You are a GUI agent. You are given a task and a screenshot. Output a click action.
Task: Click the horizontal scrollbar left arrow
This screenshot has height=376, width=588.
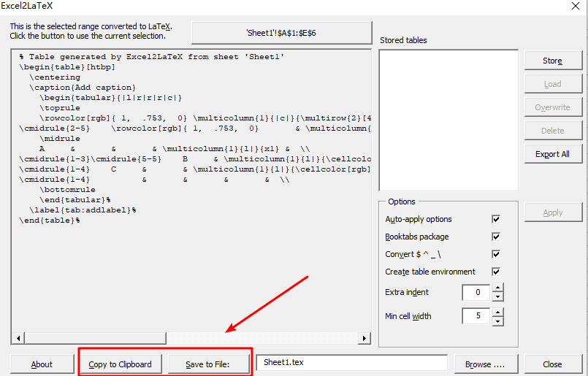click(x=18, y=338)
